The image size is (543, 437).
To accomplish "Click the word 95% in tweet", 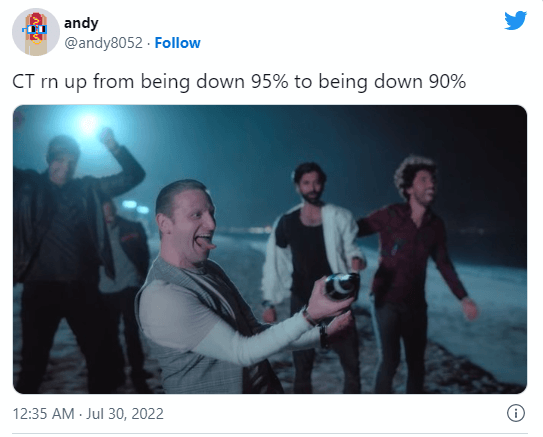I will (x=269, y=82).
